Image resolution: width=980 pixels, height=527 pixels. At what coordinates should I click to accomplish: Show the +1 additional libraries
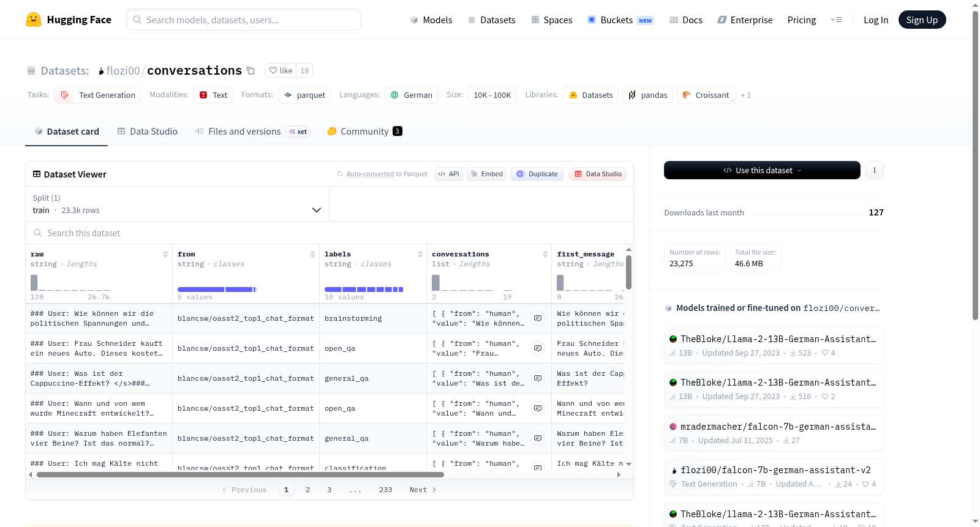click(745, 95)
